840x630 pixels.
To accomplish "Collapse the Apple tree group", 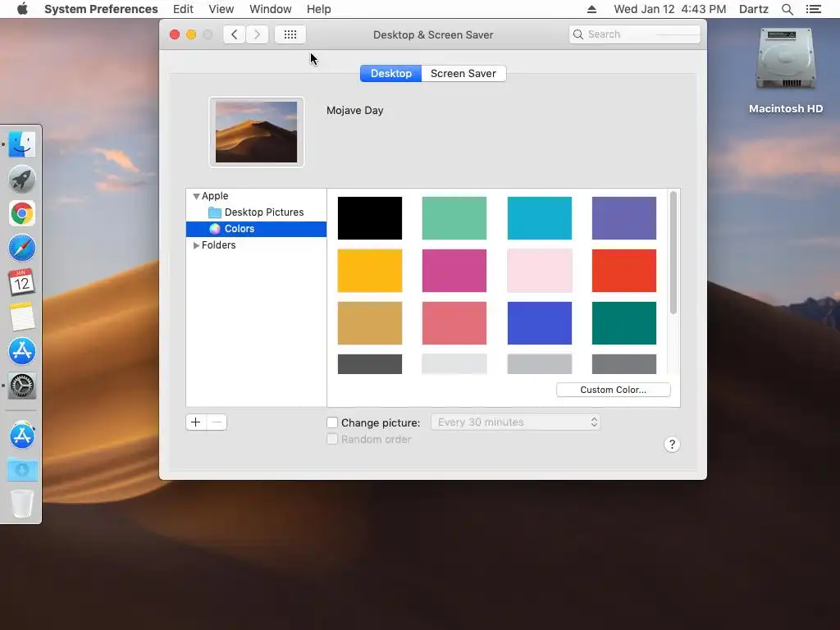I will pos(196,196).
